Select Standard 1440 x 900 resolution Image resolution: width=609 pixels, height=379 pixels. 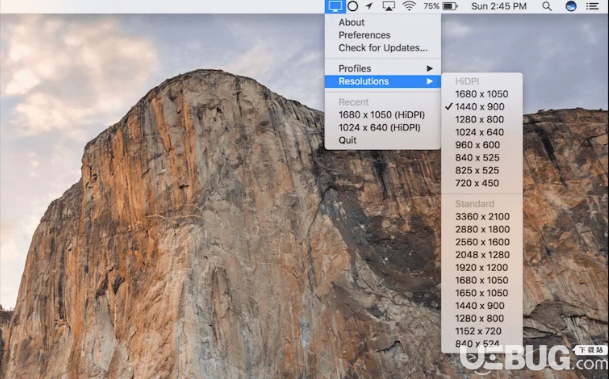(482, 306)
